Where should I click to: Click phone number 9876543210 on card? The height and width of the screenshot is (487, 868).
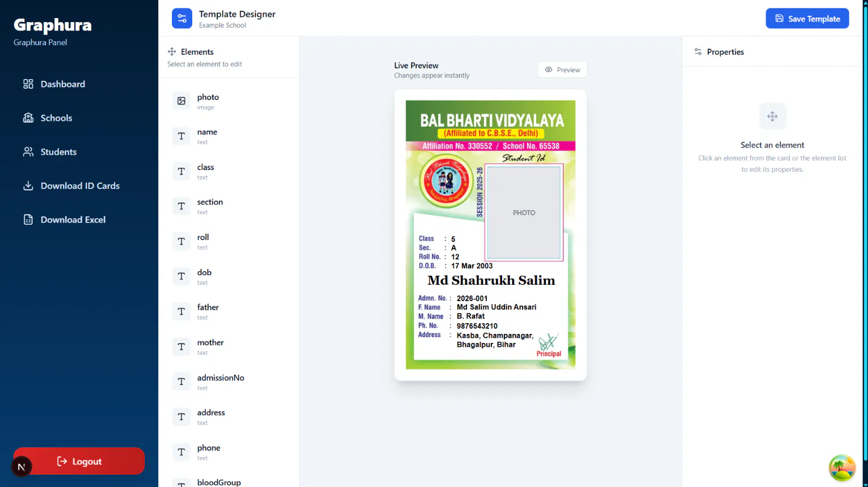[477, 326]
